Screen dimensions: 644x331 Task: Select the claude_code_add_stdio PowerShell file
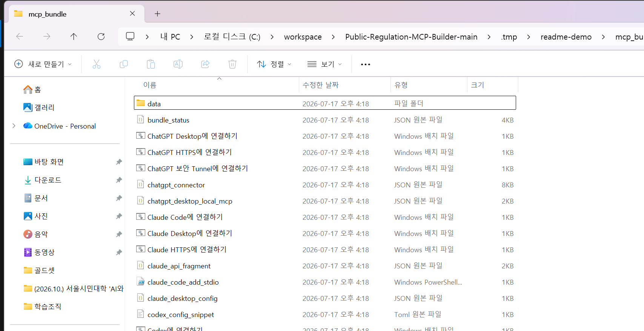coord(325,282)
